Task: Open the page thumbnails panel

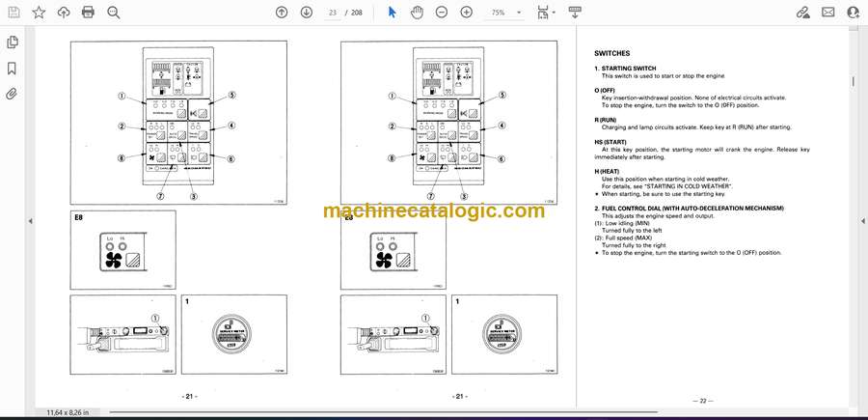Action: [13, 42]
